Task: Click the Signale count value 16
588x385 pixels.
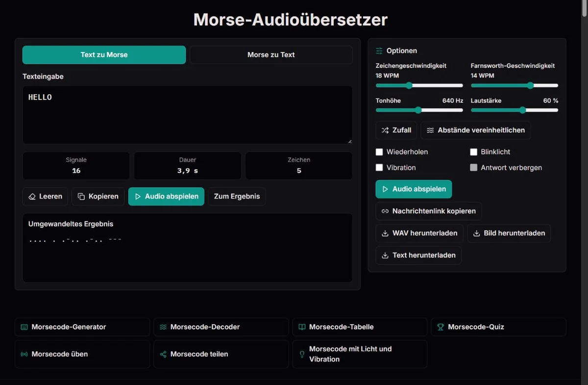Action: [76, 171]
